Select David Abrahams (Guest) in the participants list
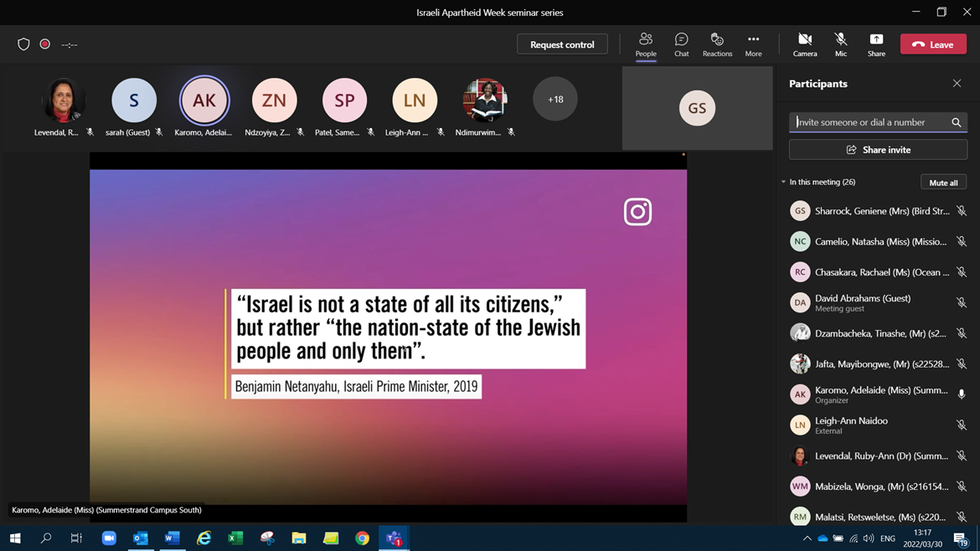Viewport: 980px width, 551px height. pos(878,303)
